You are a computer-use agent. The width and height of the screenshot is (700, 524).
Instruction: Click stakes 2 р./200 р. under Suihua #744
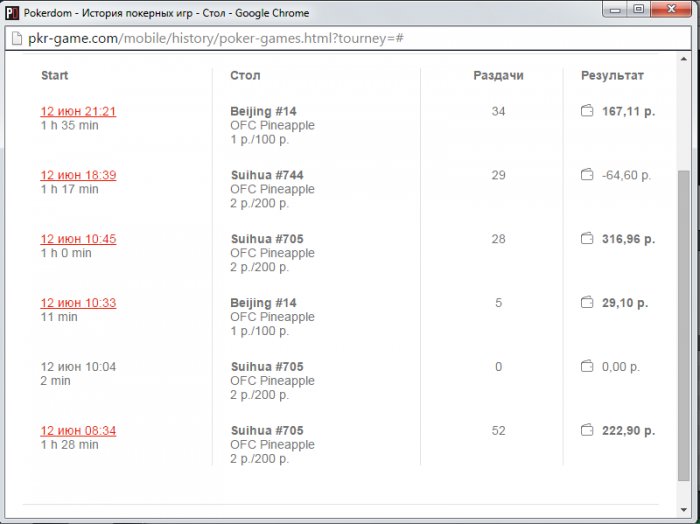tap(259, 203)
